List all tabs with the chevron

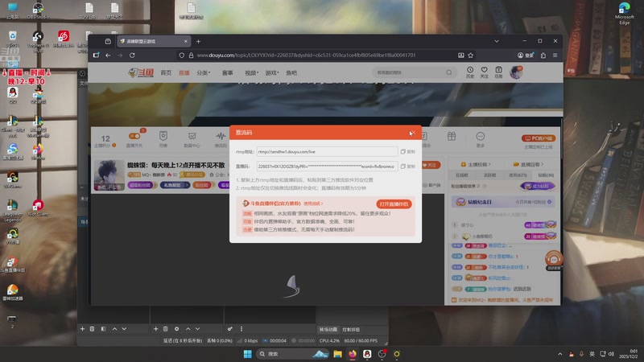pyautogui.click(x=497, y=41)
